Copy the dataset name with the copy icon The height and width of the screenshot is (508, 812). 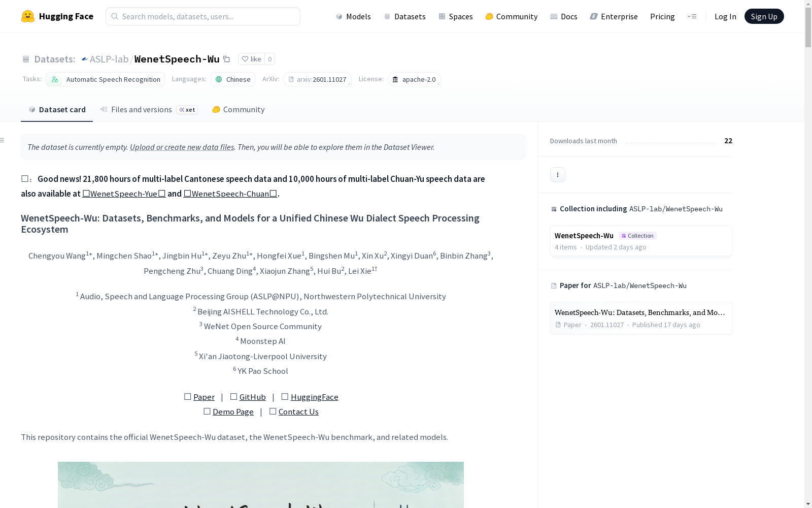[x=227, y=59]
